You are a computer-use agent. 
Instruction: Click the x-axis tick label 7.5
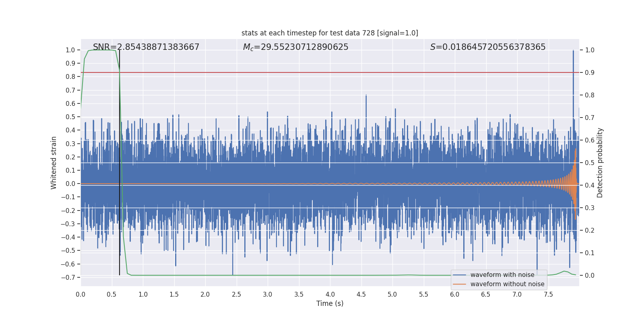(x=548, y=295)
